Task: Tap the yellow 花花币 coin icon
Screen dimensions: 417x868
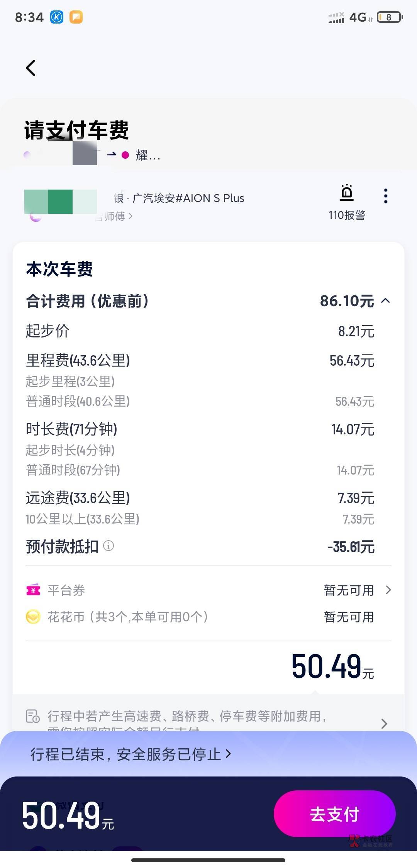Action: (33, 617)
